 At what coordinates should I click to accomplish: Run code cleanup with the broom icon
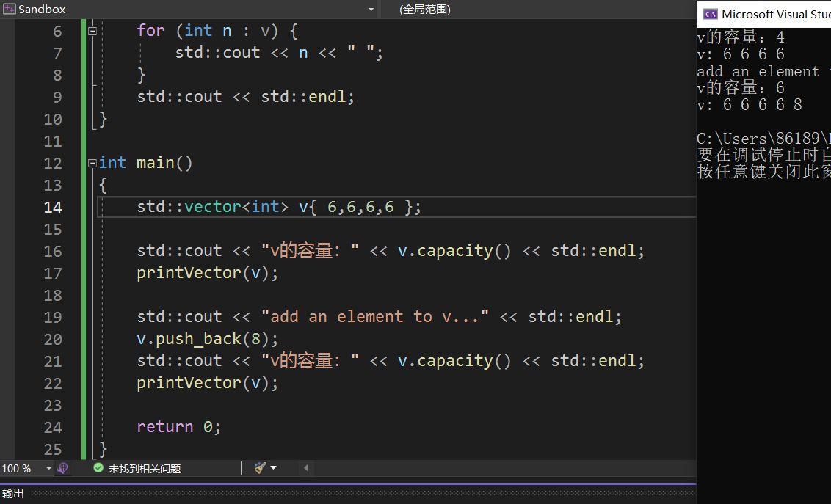click(x=260, y=468)
